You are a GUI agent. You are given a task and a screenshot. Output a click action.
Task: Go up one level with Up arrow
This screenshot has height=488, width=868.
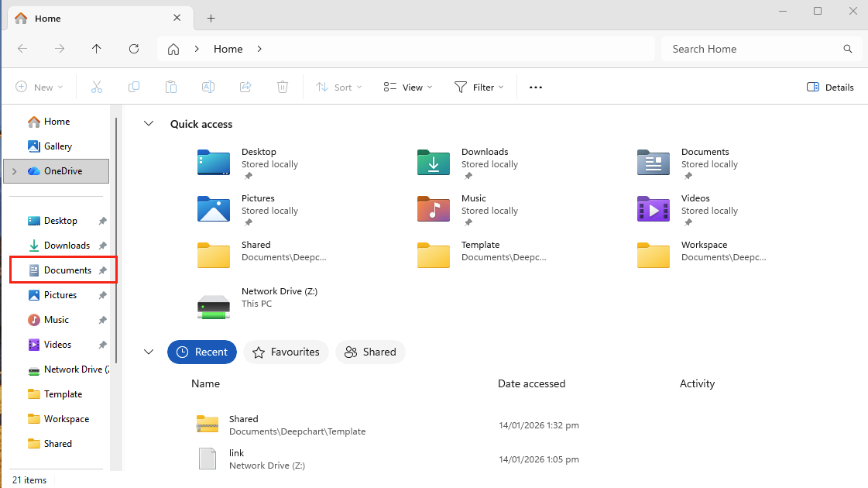click(97, 49)
